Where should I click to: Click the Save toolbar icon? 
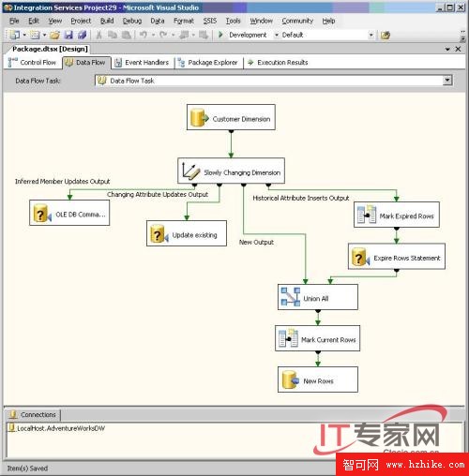pos(68,35)
